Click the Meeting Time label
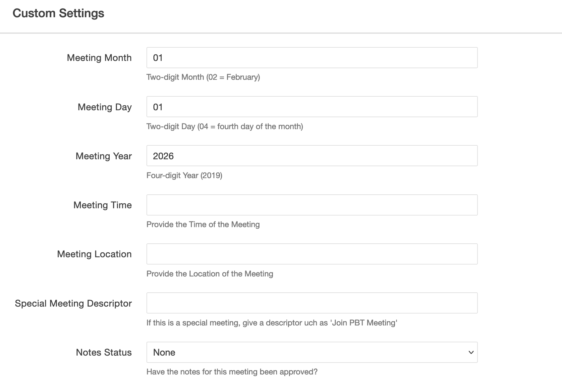The width and height of the screenshot is (562, 392). coord(103,205)
